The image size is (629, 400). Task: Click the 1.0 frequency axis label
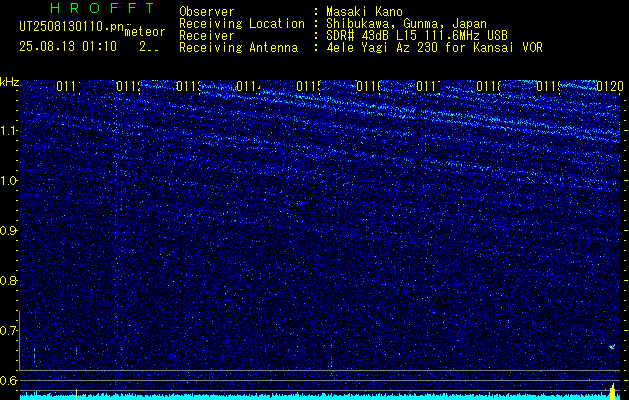coord(8,181)
